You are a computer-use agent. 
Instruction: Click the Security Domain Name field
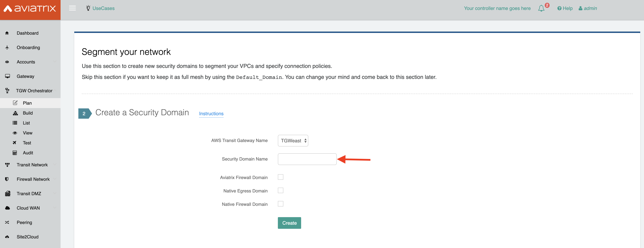coord(307,159)
